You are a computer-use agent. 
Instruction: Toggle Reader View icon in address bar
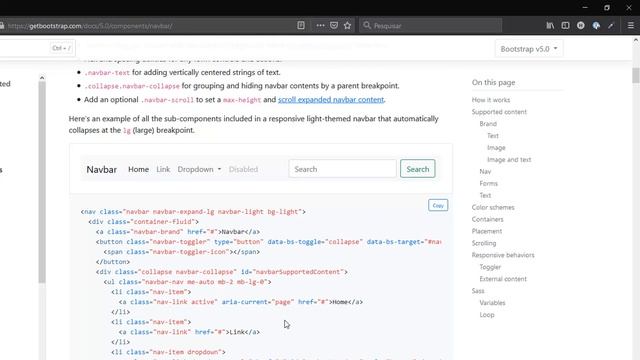(x=301, y=25)
